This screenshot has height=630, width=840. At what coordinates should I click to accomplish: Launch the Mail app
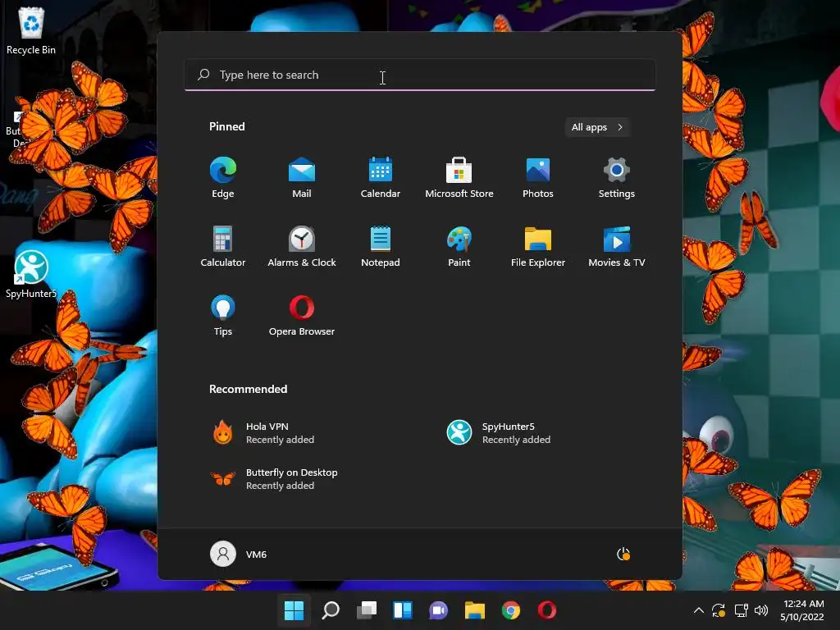302,178
